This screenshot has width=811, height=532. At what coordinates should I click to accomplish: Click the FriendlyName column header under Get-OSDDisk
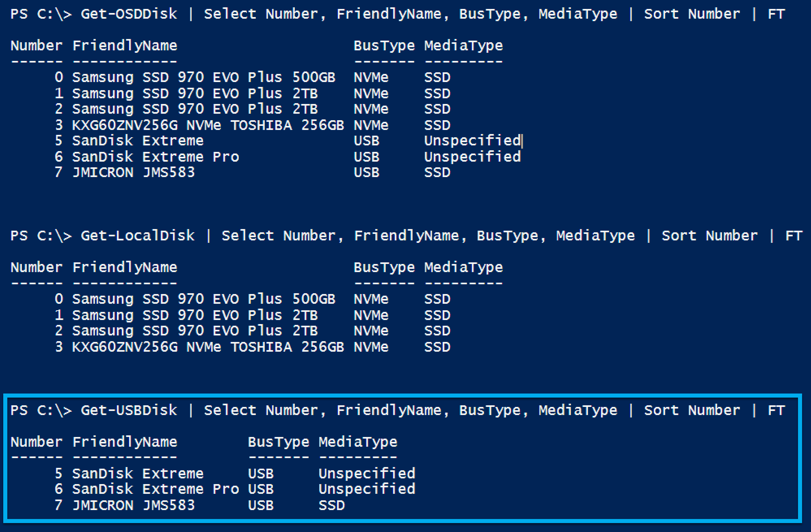pyautogui.click(x=125, y=46)
